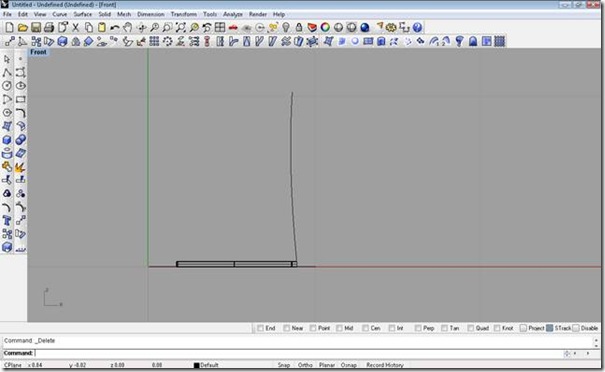Click the Explode icon in left sidebar
Image resolution: width=605 pixels, height=372 pixels.
point(20,167)
